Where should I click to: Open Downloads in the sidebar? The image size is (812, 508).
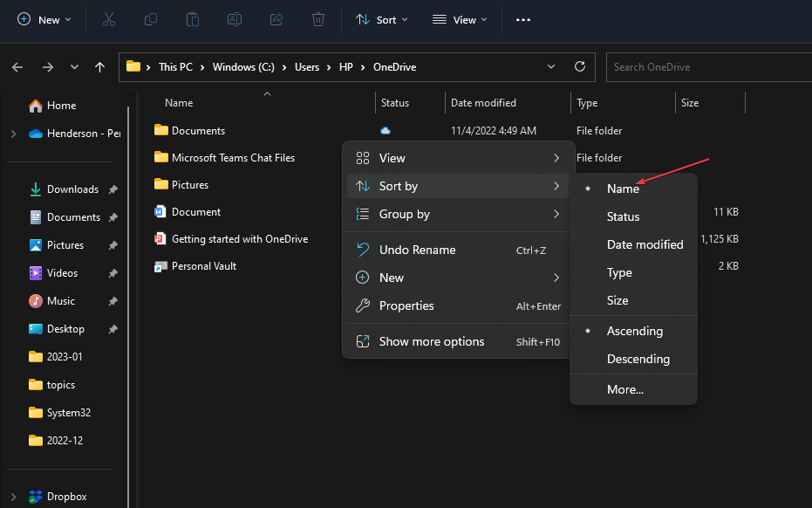(x=72, y=189)
